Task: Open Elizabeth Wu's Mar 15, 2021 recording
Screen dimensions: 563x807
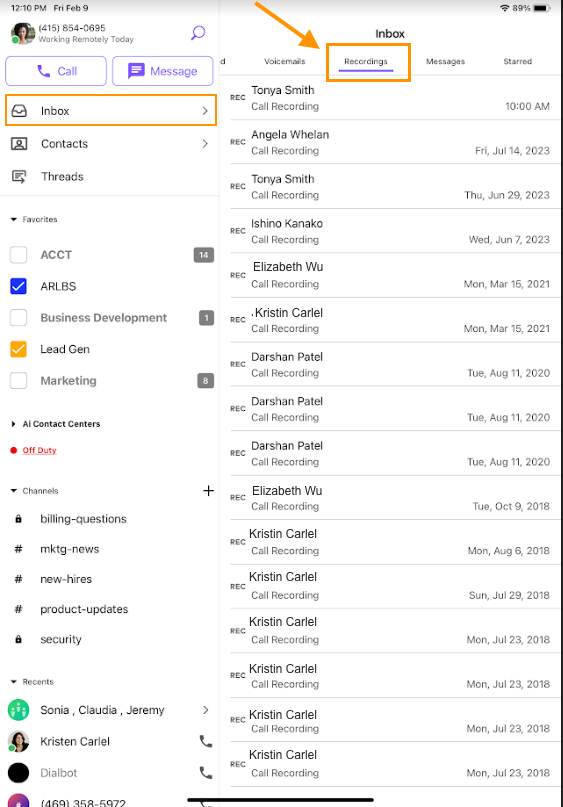Action: click(x=395, y=275)
